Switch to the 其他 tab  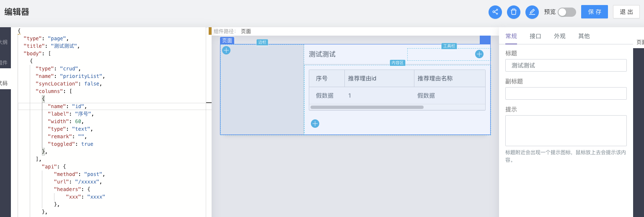point(584,36)
